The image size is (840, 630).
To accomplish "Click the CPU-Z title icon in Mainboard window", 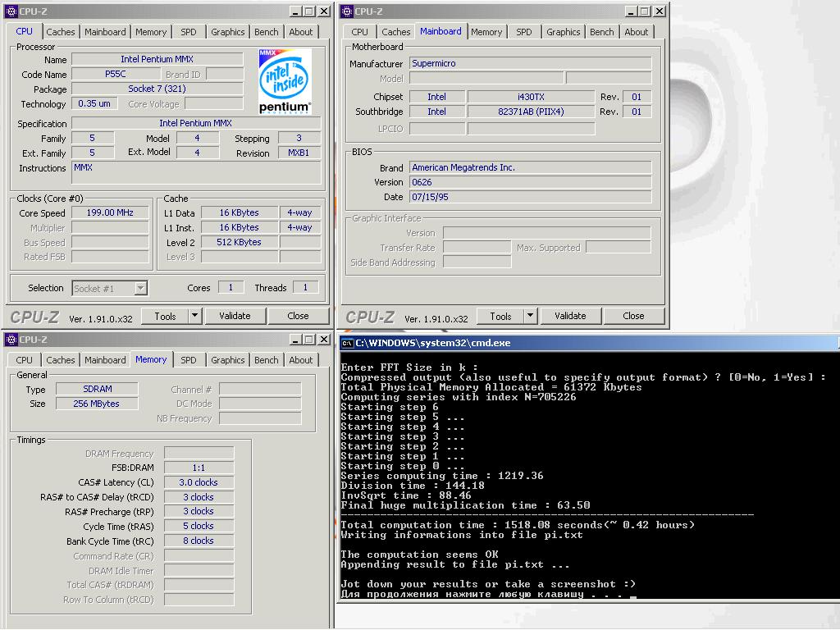I will tap(347, 11).
